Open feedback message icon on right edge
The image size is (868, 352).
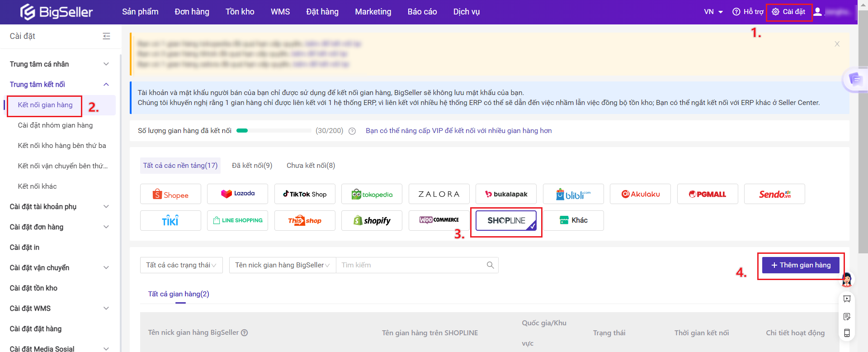[x=847, y=299]
